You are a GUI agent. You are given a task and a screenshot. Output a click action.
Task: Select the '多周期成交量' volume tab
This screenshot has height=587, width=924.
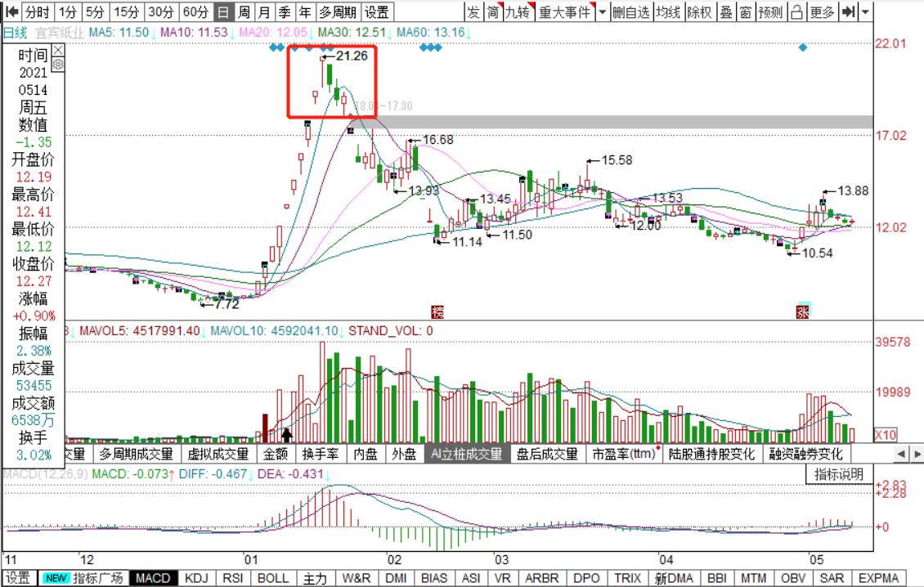[136, 454]
